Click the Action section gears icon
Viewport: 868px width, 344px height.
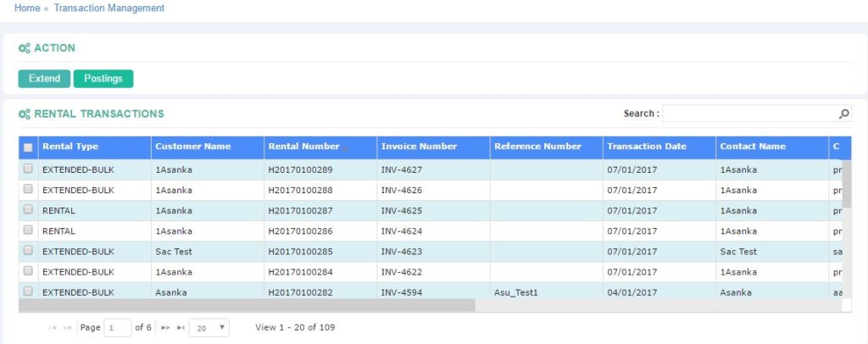pos(24,48)
